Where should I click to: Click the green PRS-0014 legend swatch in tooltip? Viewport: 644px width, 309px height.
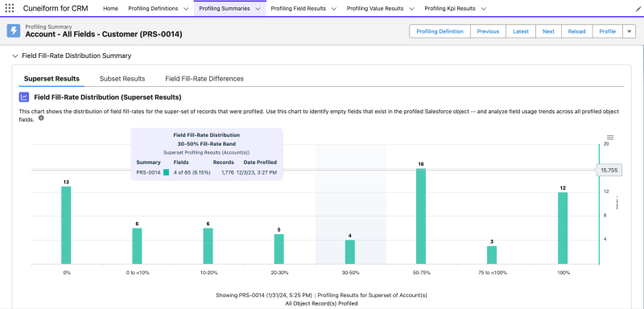(x=166, y=172)
